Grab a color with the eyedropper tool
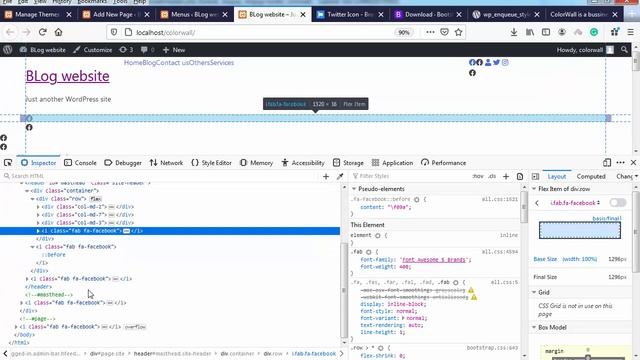Image resolution: width=640 pixels, height=360 pixels. coord(340,176)
